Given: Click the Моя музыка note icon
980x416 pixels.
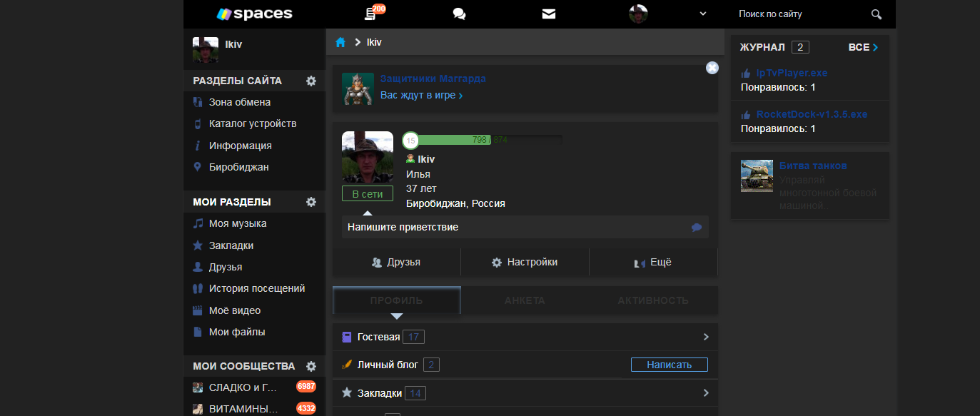Looking at the screenshot, I should 198,223.
